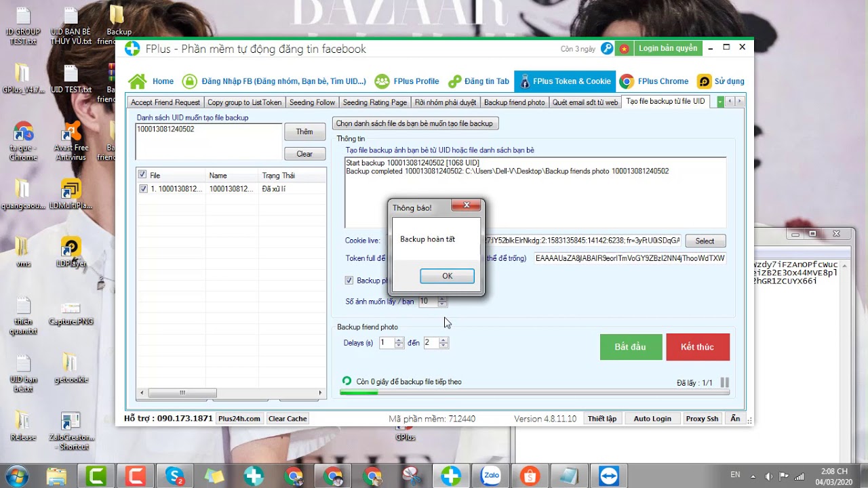Viewport: 868px width, 488px height.
Task: Click the FPlus Profile people icon
Action: click(382, 81)
